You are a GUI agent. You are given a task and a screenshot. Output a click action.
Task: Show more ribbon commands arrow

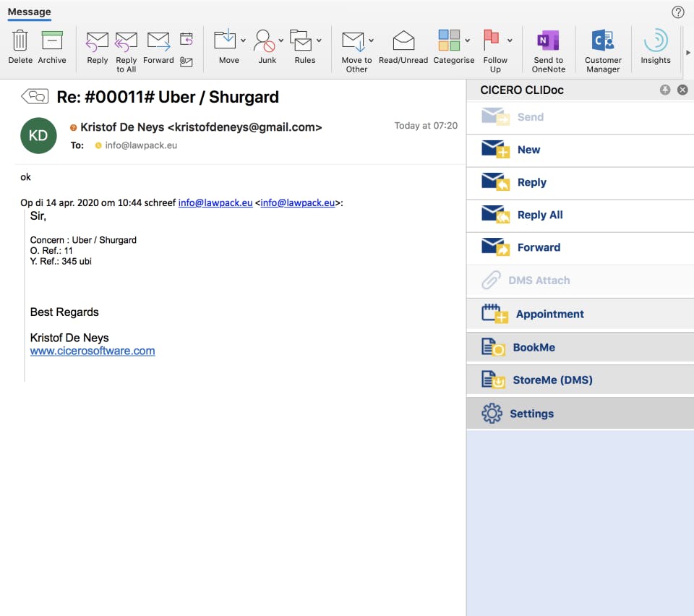click(x=687, y=52)
